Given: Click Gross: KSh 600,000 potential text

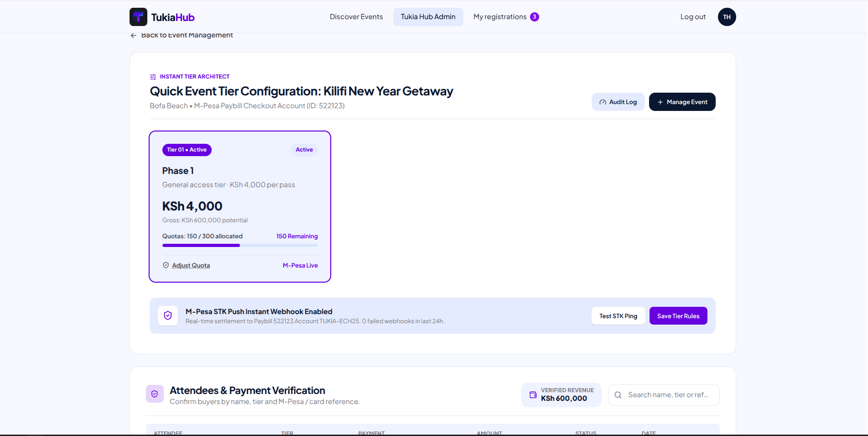Looking at the screenshot, I should (x=205, y=220).
